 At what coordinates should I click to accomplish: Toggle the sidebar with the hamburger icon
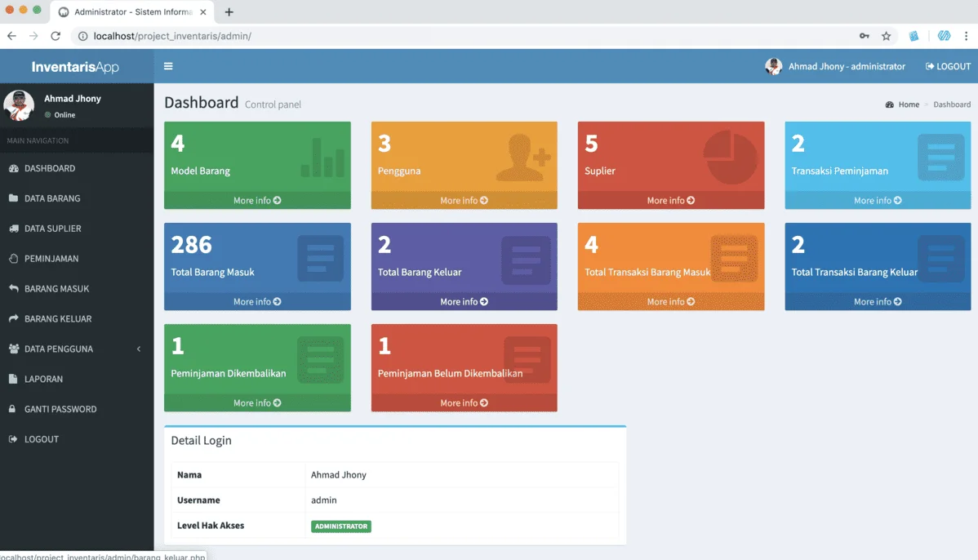[x=168, y=66]
